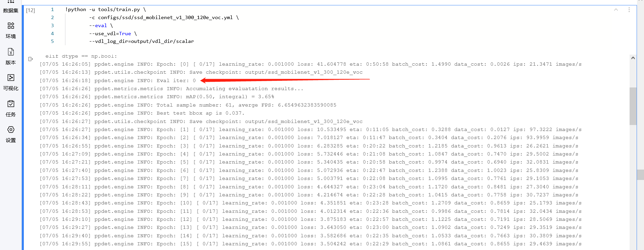This screenshot has width=644, height=250.
Task: Click the Epoch: [0] training log line
Action: 311,64
